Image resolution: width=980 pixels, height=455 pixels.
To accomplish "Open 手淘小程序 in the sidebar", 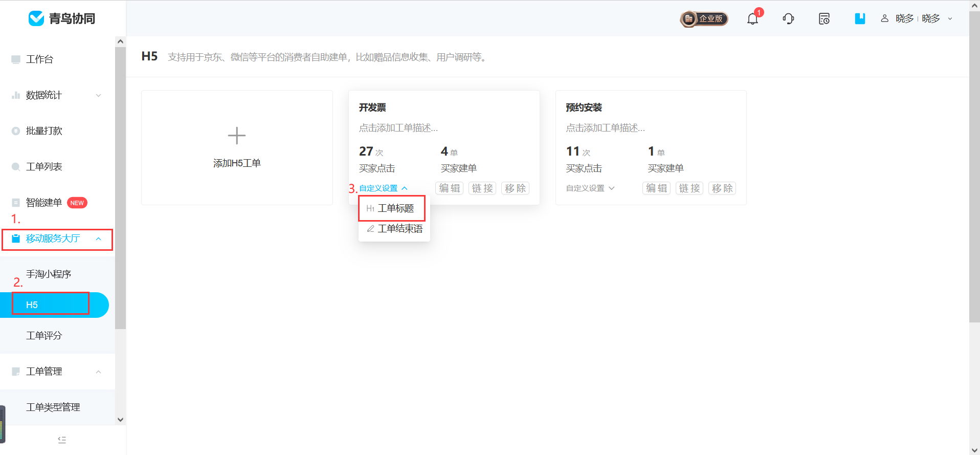I will click(x=49, y=274).
